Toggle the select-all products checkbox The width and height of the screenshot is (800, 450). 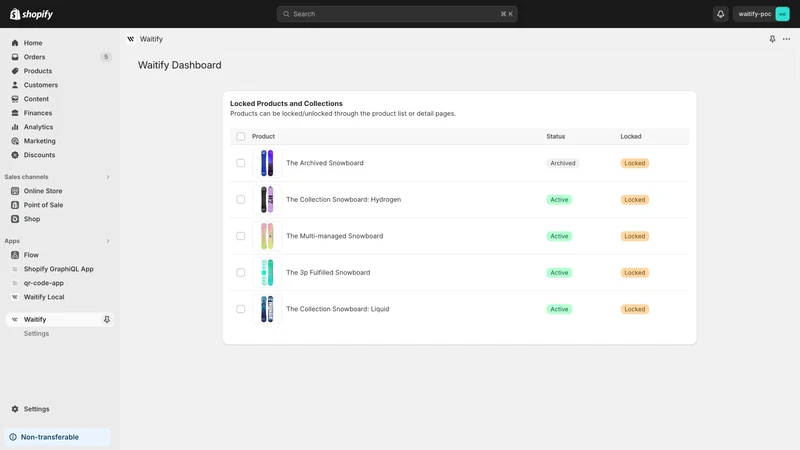pos(240,136)
